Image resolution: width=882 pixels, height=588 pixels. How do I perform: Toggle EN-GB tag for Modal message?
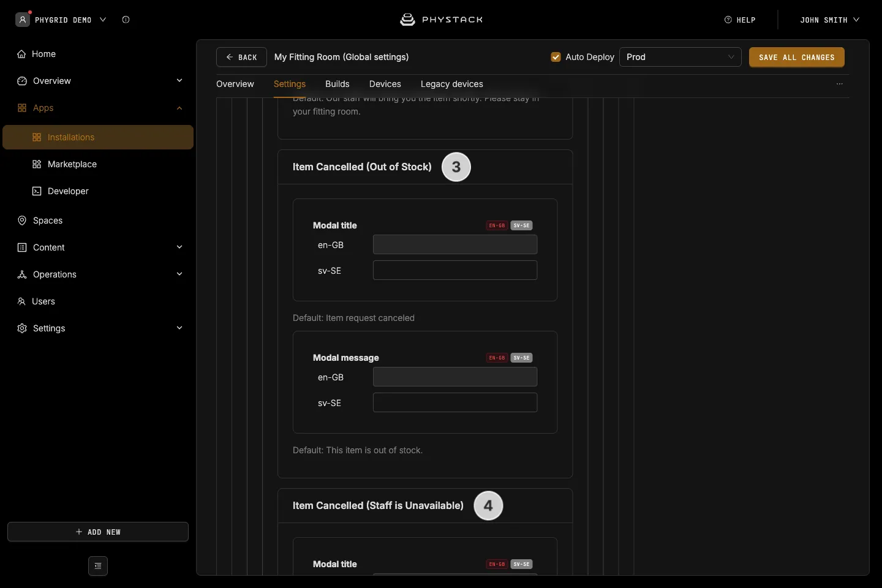click(497, 358)
